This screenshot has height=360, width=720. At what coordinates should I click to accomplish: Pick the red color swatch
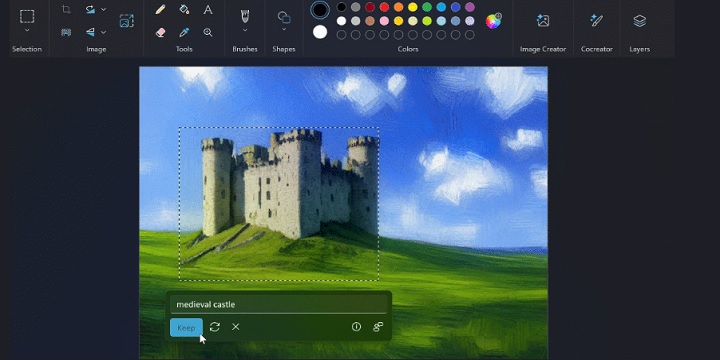click(x=384, y=7)
